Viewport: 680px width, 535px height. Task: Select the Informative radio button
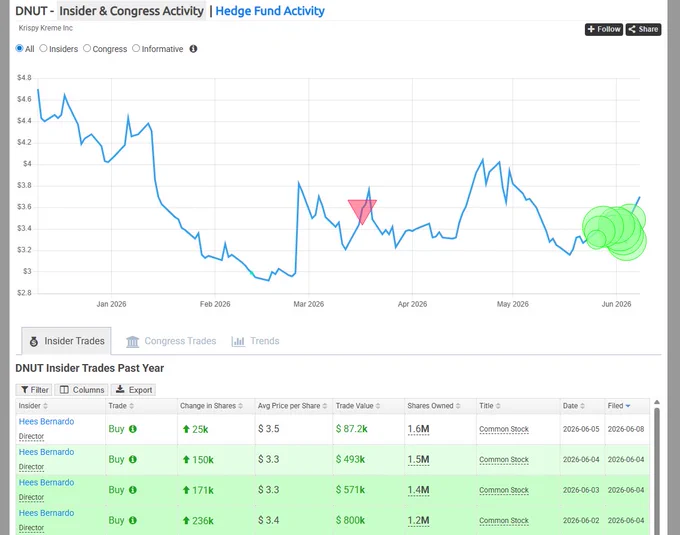(x=136, y=49)
